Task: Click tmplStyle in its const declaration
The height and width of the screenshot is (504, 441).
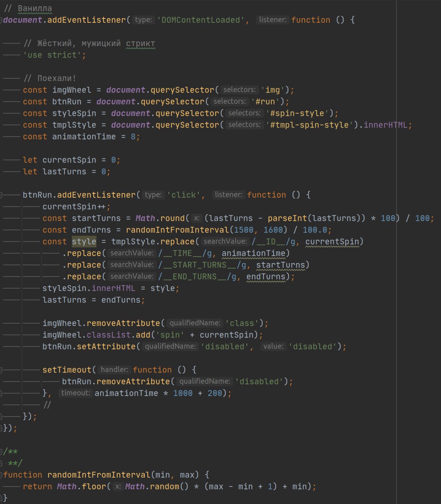Action: point(74,125)
